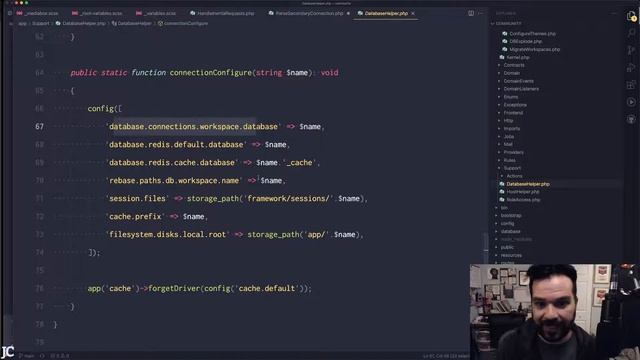640x360 pixels.
Task: Click PHP icon of MigrateWorkspaces.php file
Action: pyautogui.click(x=505, y=49)
